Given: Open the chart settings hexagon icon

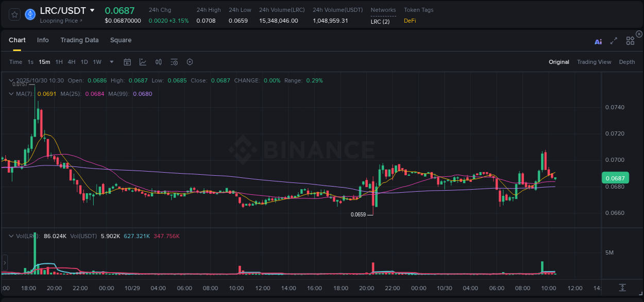Looking at the screenshot, I should (x=190, y=61).
